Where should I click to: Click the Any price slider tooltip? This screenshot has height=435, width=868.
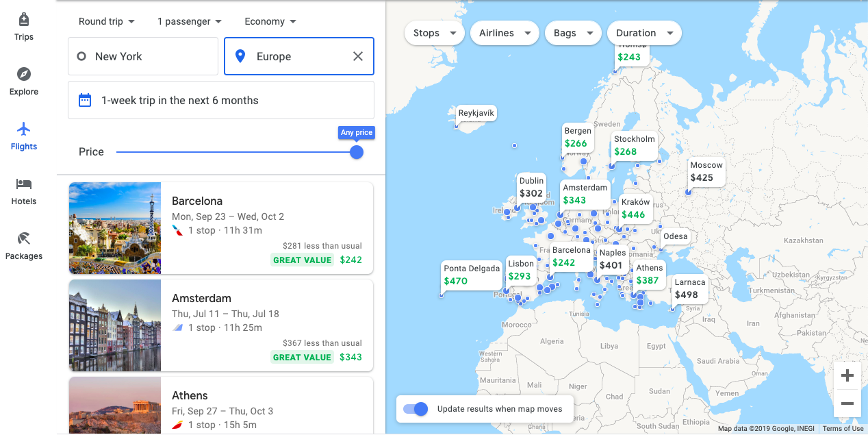[357, 133]
